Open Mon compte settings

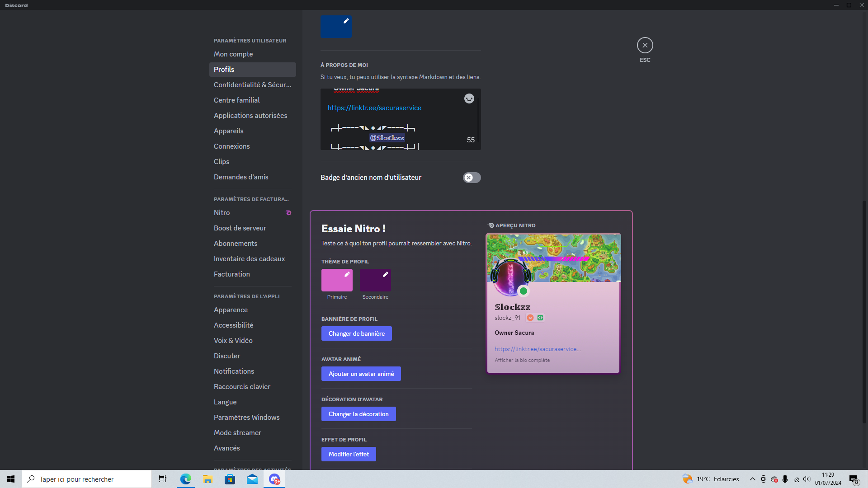(252, 54)
